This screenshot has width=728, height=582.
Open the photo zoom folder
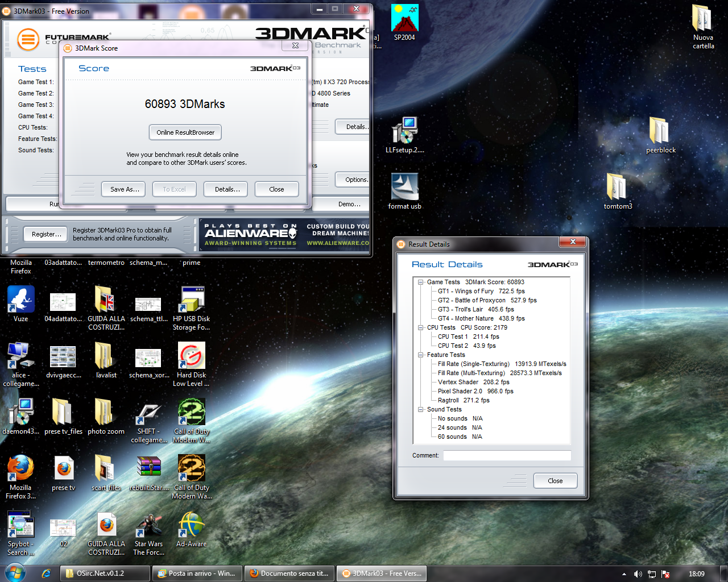pos(106,417)
